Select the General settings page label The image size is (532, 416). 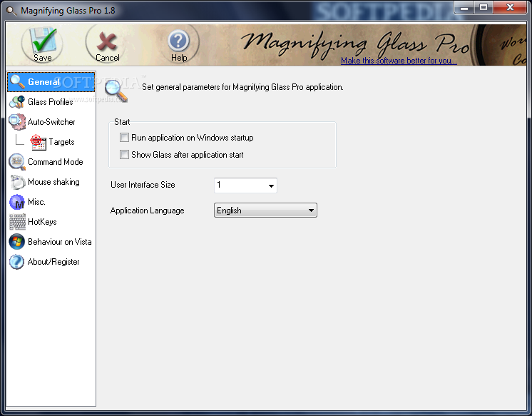tap(44, 82)
